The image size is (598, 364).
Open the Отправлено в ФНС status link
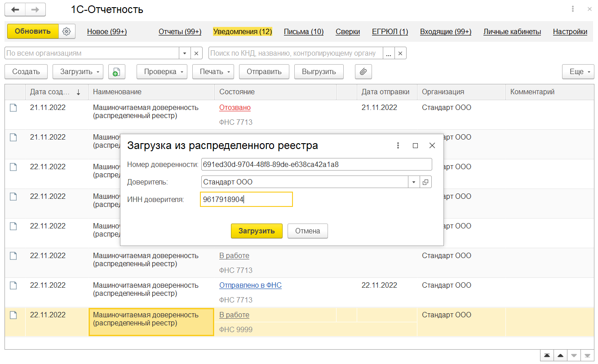click(250, 285)
